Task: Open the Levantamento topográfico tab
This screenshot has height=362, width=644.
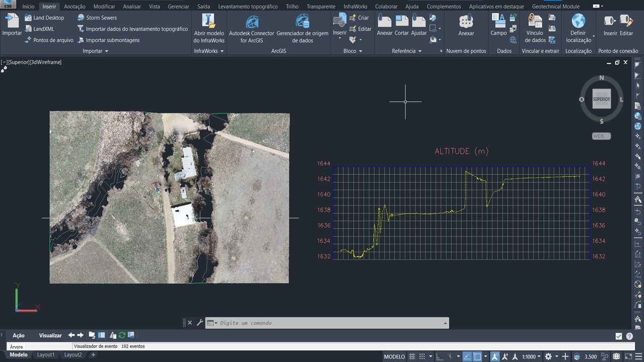Action: [248, 7]
